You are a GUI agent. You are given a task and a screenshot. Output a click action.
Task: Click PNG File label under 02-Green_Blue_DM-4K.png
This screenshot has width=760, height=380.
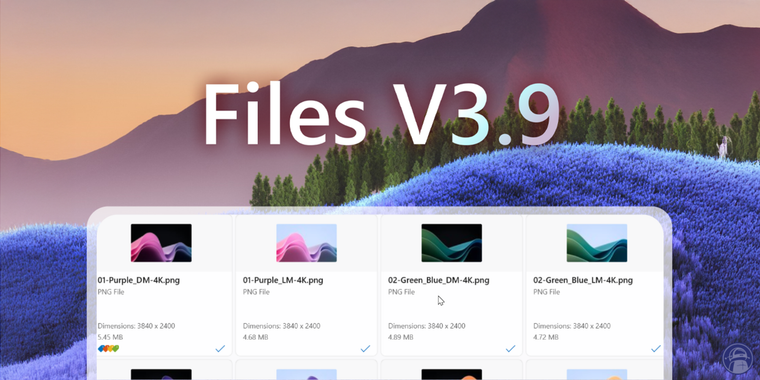pos(402,292)
